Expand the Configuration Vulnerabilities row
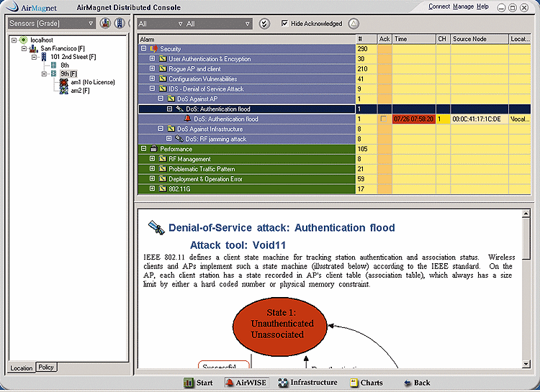The image size is (540, 392). 152,78
